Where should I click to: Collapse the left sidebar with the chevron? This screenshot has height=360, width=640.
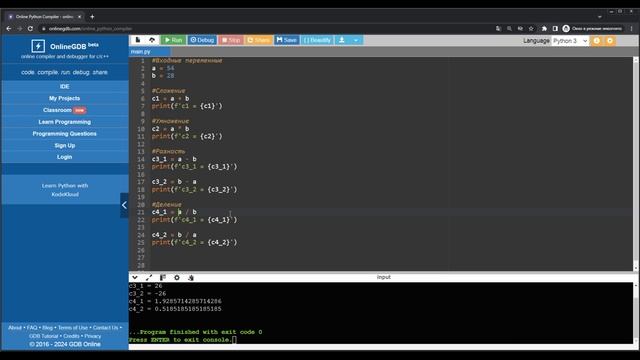click(x=124, y=205)
